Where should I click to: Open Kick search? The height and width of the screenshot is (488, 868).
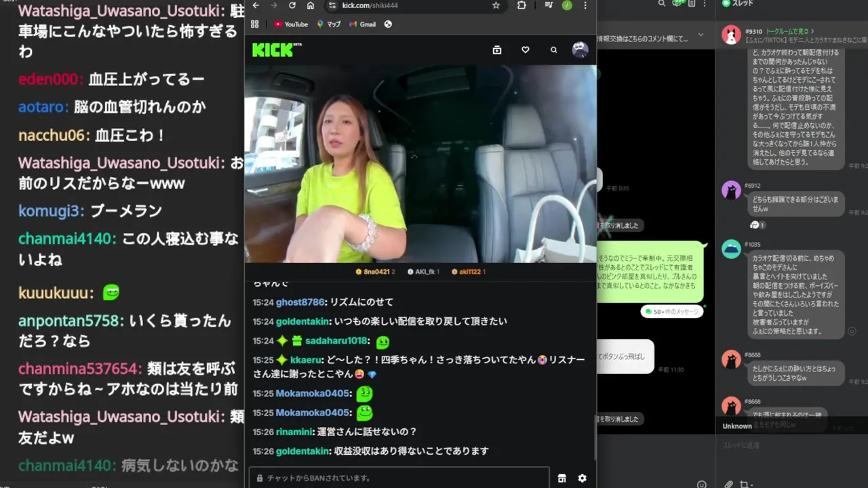tap(554, 49)
